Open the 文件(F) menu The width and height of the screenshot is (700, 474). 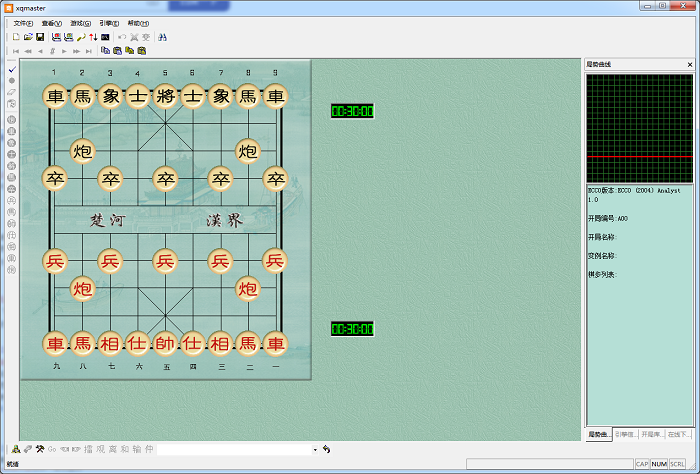point(23,23)
